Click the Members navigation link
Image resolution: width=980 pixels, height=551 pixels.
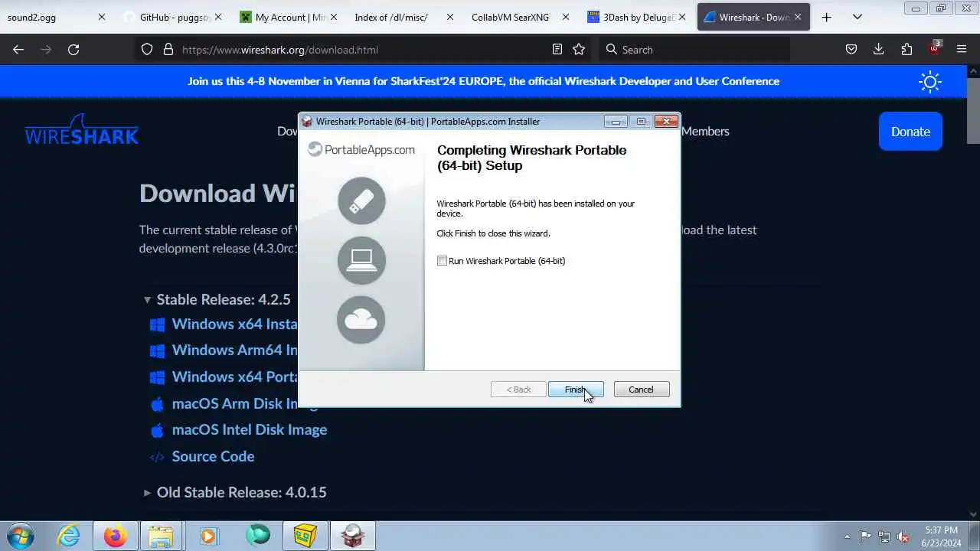705,132
